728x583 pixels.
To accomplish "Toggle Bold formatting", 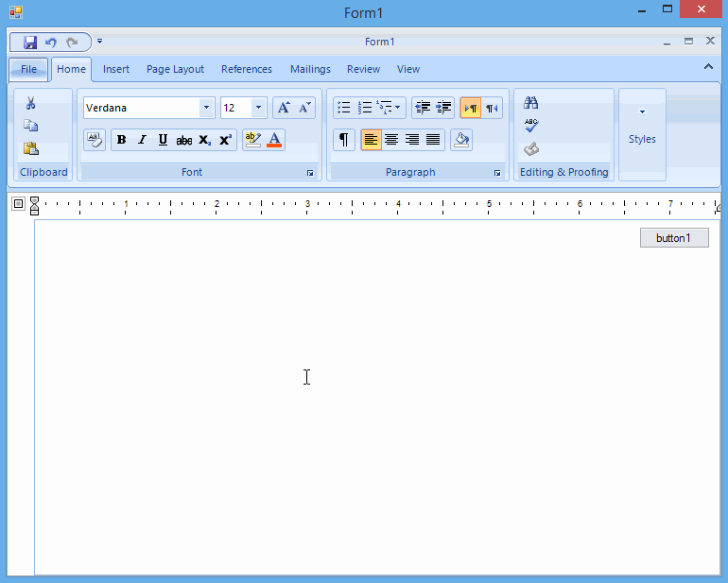I will click(122, 140).
